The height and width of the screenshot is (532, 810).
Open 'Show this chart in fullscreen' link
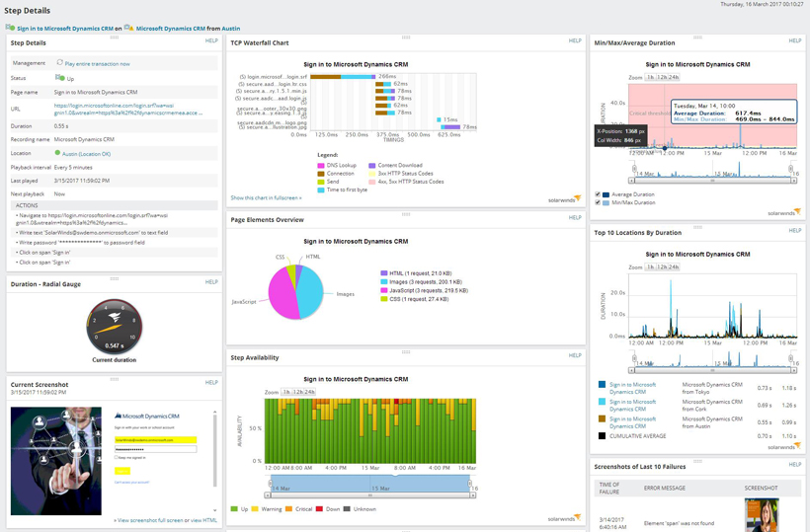pos(266,197)
